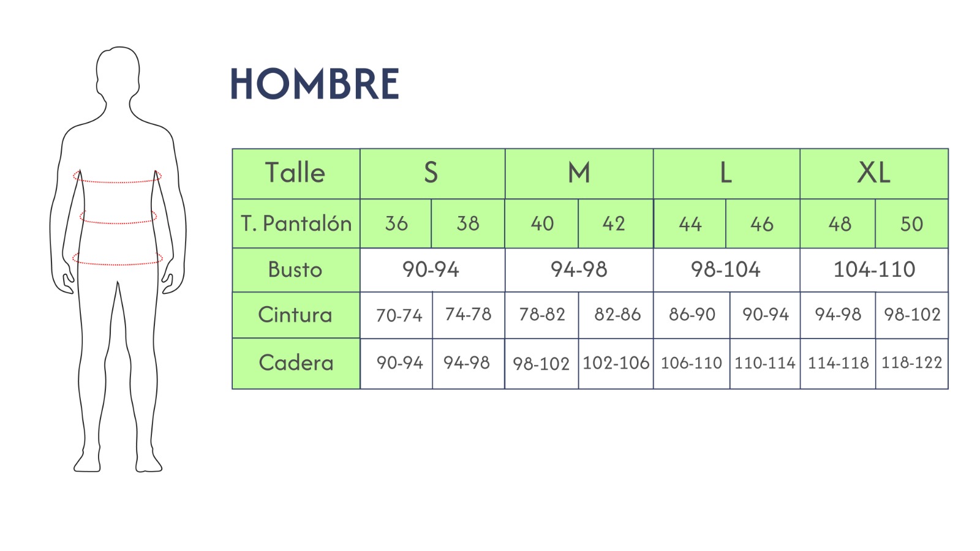Click the Busto row label
980x551 pixels.
[295, 269]
